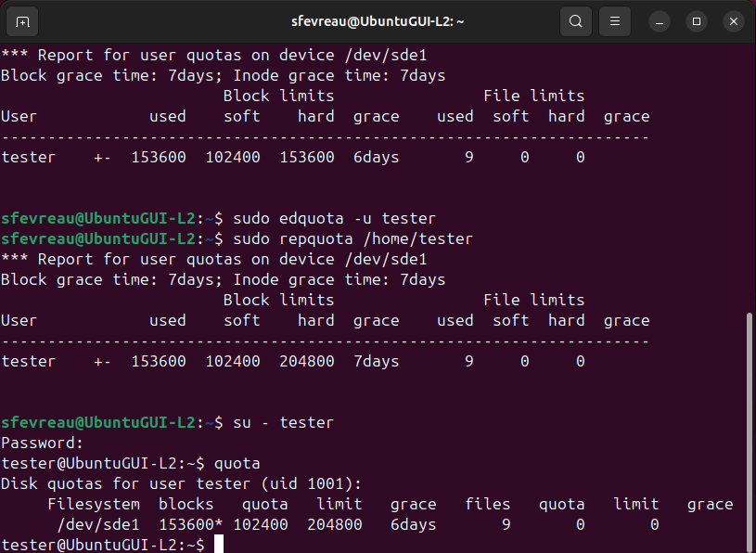Click the terminal cursor at the prompt

point(219,544)
